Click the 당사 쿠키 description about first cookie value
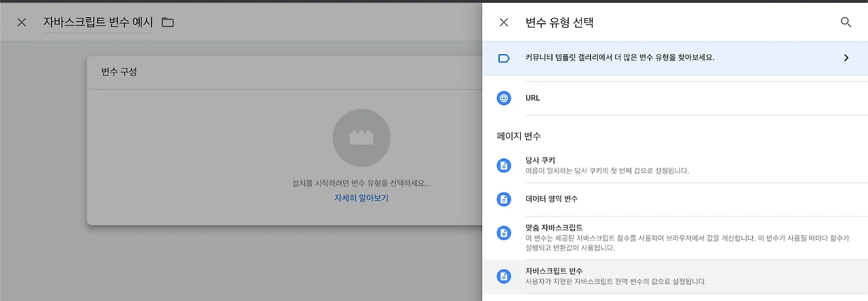The height and width of the screenshot is (301, 868). 607,171
